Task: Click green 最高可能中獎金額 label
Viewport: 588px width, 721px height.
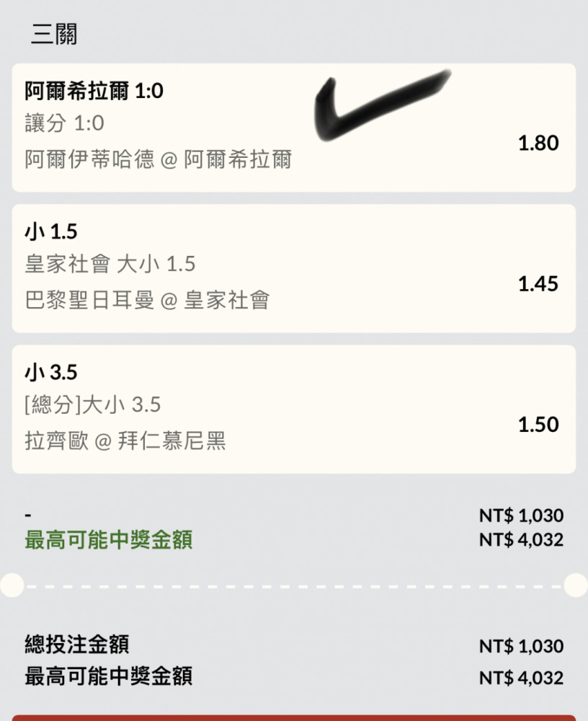Action: pyautogui.click(x=109, y=539)
